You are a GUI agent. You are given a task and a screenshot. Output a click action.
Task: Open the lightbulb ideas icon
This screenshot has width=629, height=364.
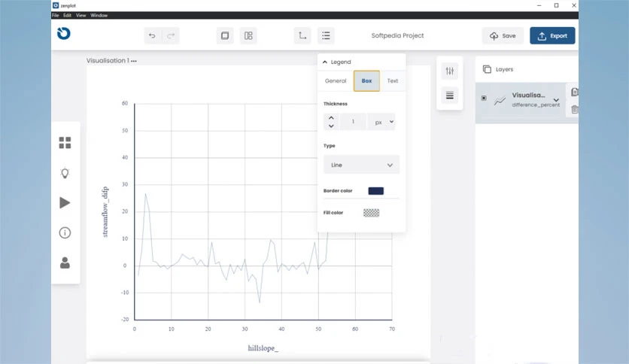point(65,173)
